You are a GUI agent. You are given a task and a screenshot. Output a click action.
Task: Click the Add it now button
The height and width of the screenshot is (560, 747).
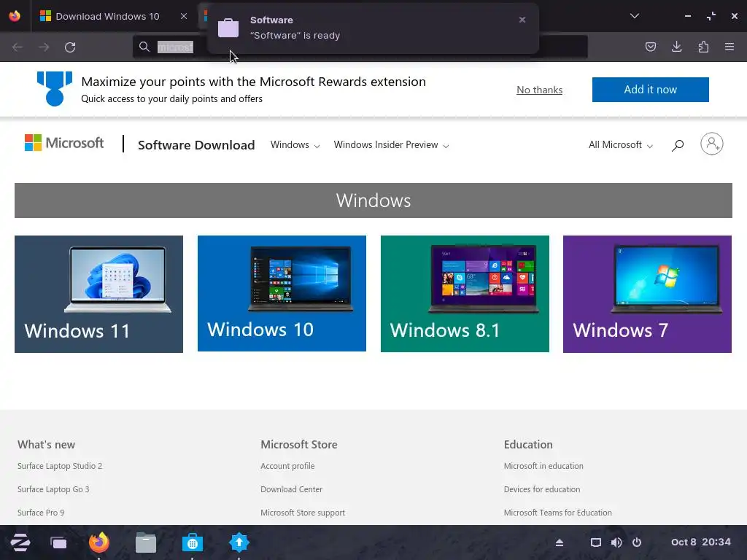[x=650, y=90]
